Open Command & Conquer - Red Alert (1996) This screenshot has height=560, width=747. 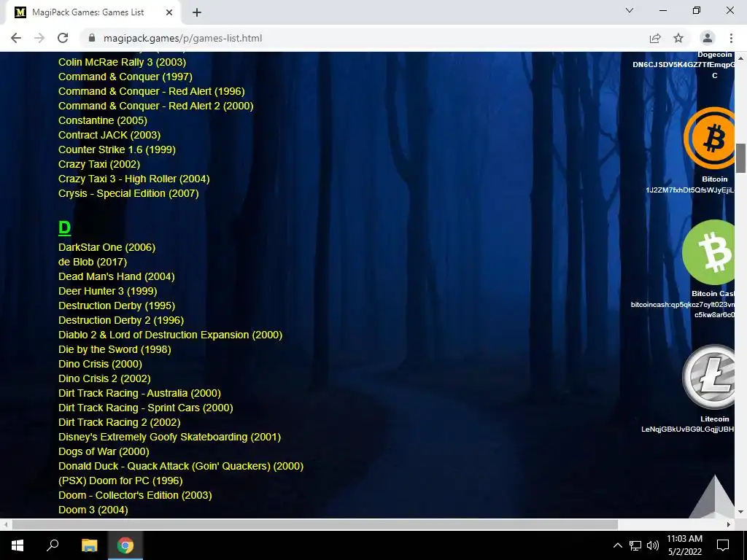pos(152,91)
